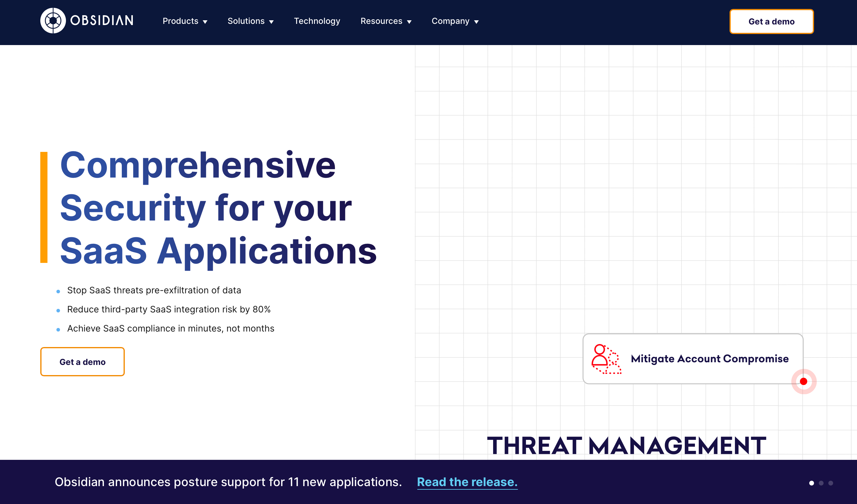Switch to second announcement carousel dot
The width and height of the screenshot is (857, 504).
click(x=821, y=483)
